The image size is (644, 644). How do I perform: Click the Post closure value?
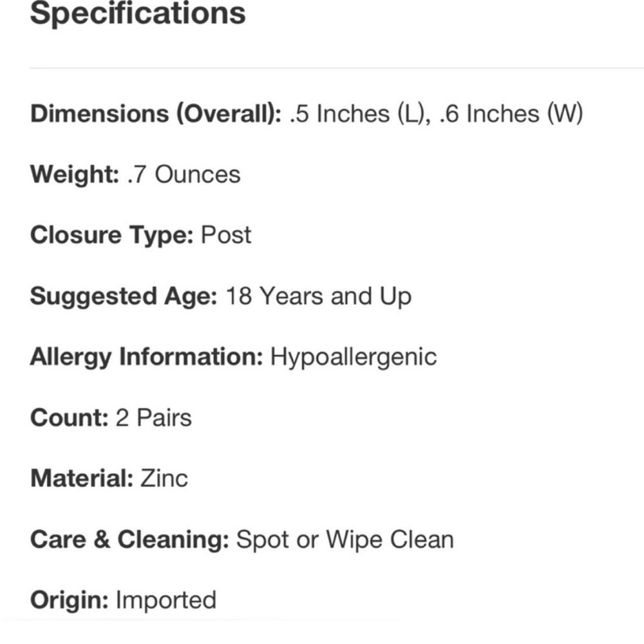click(226, 235)
